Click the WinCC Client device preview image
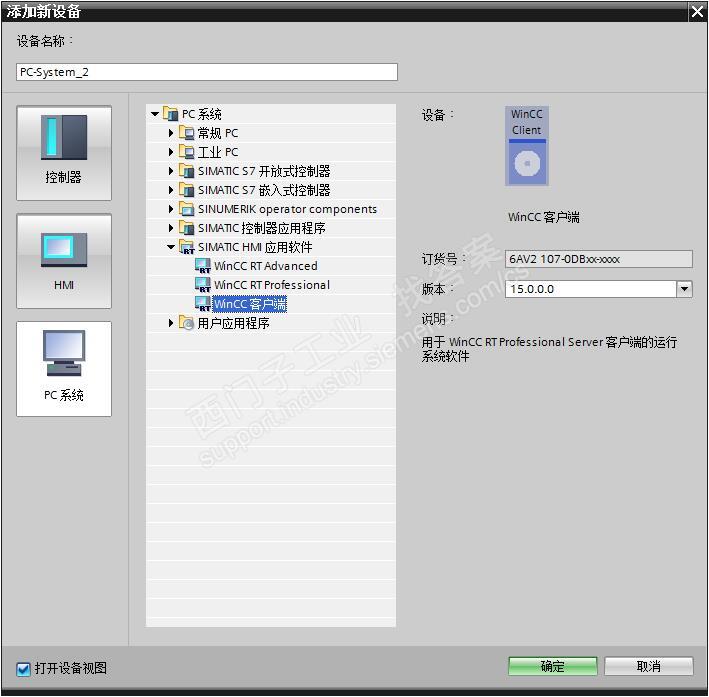 (527, 146)
